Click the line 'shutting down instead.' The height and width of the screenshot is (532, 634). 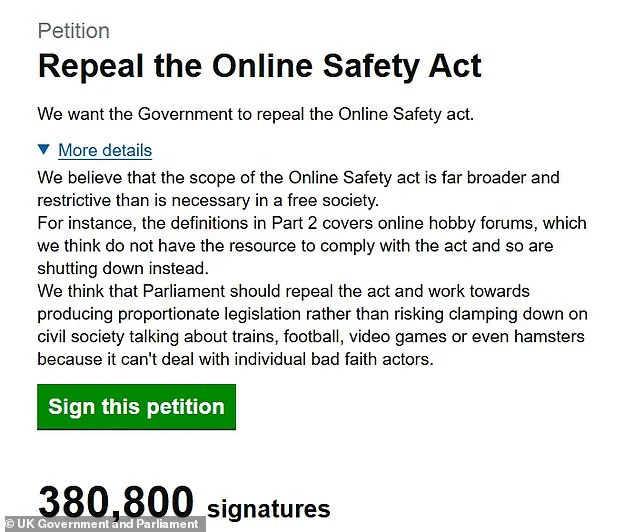point(123,268)
